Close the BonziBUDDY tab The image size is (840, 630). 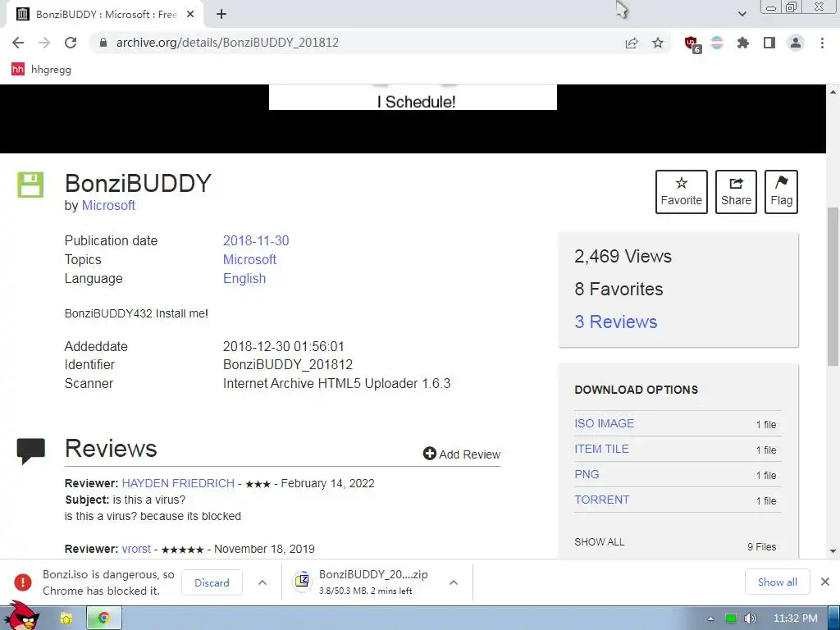click(190, 15)
